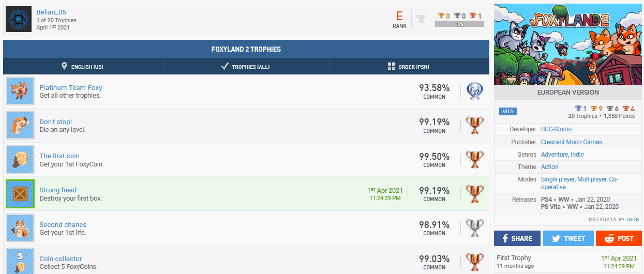The image size is (644, 274).
Task: Open the Belian_05 profile link
Action: pyautogui.click(x=51, y=12)
